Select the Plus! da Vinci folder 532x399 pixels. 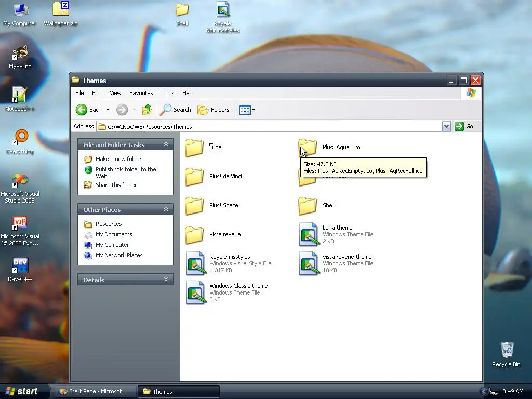point(214,177)
